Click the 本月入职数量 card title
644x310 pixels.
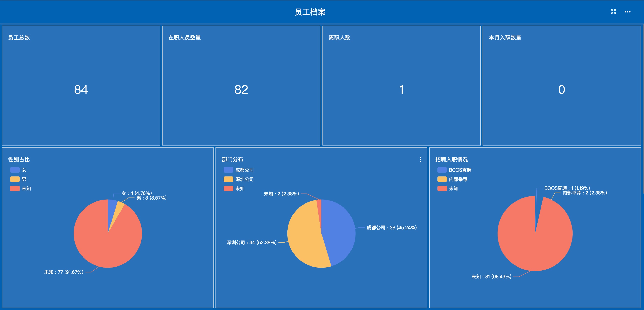[505, 38]
